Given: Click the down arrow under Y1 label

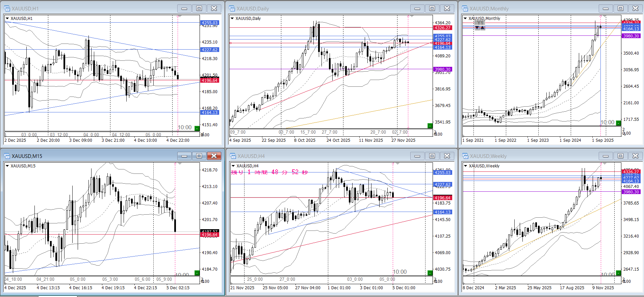Looking at the screenshot, I should coord(477,28).
